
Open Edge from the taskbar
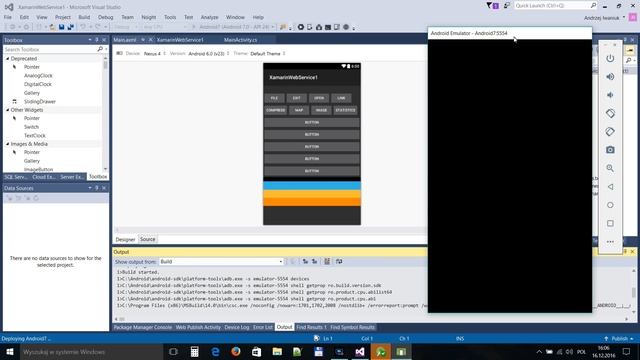(215, 351)
